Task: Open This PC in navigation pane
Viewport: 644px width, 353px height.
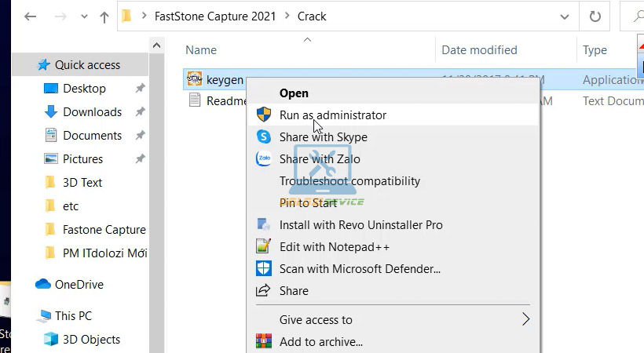Action: pos(74,316)
